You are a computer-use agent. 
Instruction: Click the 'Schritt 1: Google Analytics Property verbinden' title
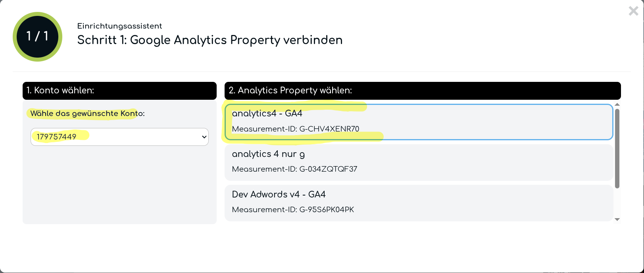(x=210, y=40)
